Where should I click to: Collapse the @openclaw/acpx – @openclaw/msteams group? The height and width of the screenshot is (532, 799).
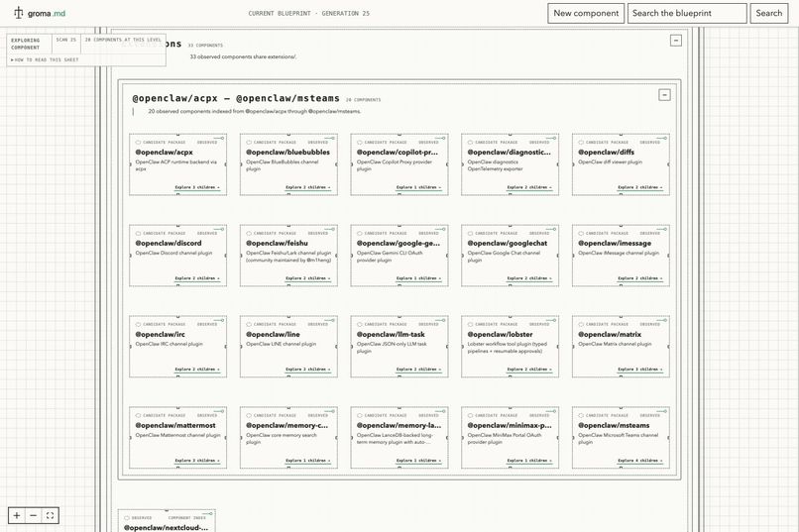[664, 95]
